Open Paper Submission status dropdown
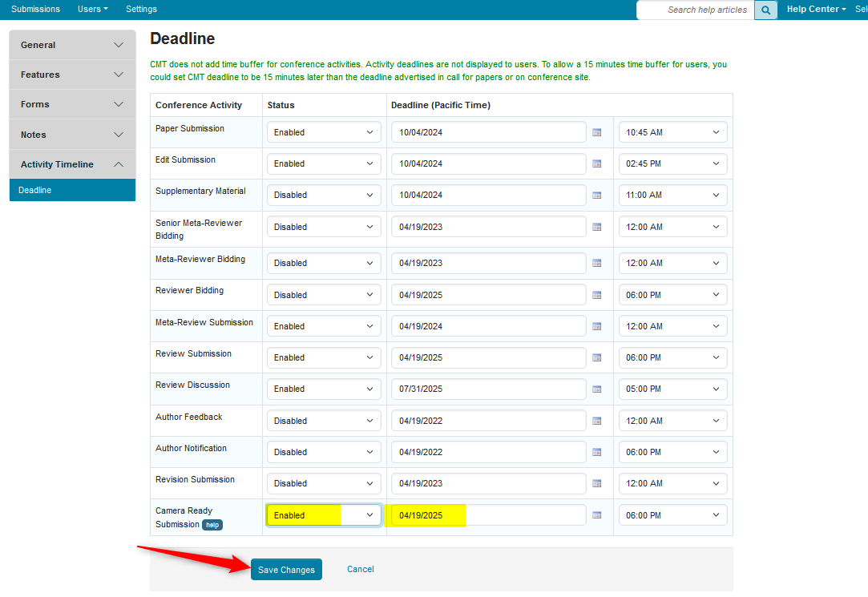 click(x=324, y=132)
